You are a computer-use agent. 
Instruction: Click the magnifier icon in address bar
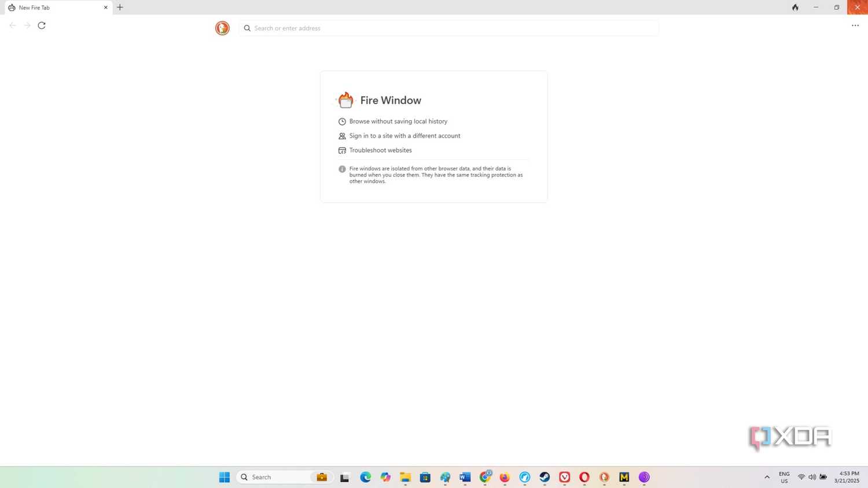click(247, 28)
